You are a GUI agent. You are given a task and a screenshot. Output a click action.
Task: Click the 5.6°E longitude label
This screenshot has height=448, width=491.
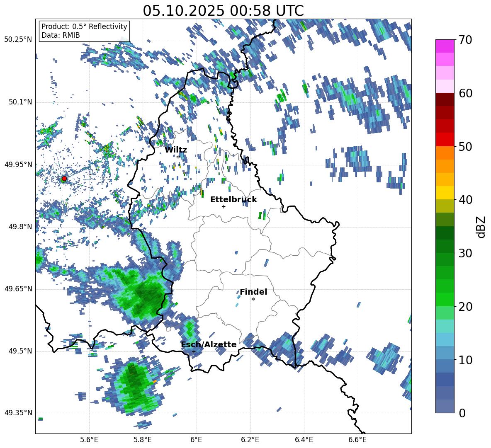pyautogui.click(x=89, y=440)
